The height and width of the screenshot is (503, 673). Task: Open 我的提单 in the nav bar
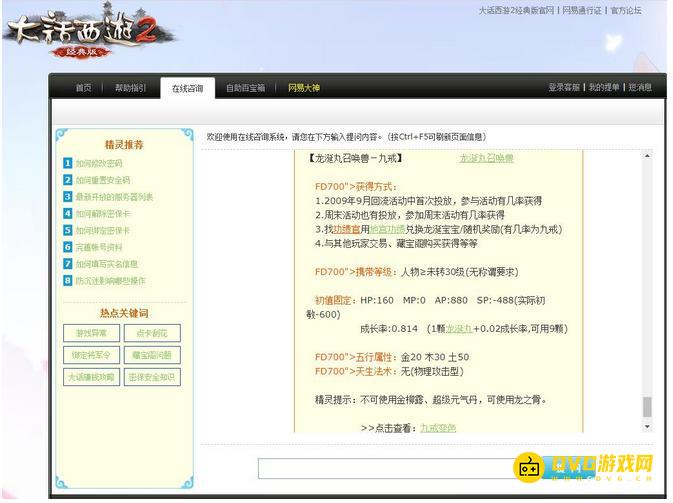[604, 87]
